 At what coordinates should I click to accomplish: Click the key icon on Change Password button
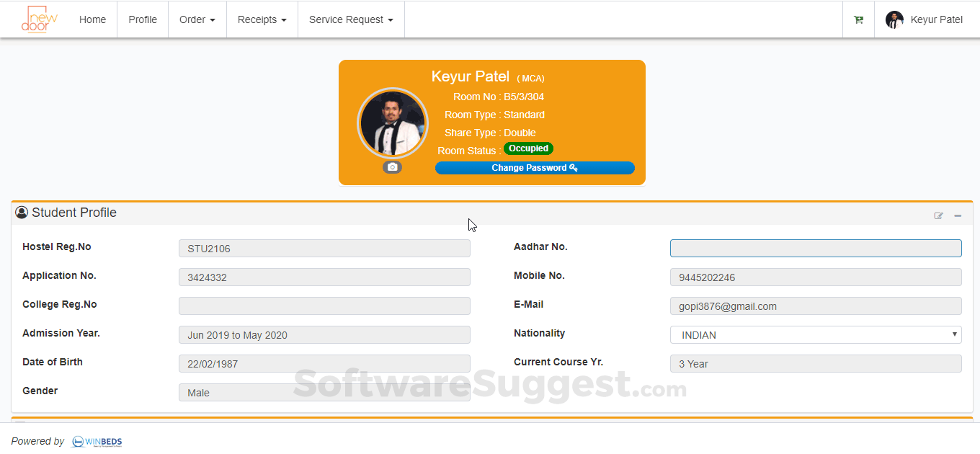pos(573,167)
